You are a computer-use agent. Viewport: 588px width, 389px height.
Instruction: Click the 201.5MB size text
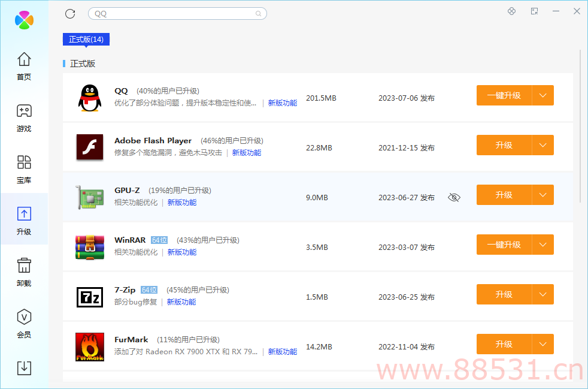tap(321, 98)
